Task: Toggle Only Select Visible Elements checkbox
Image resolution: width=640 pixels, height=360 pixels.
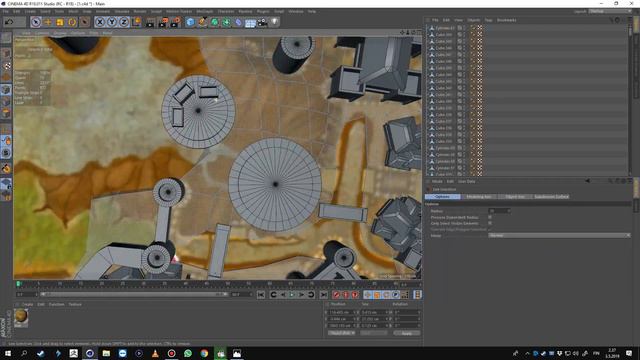Action: click(490, 223)
